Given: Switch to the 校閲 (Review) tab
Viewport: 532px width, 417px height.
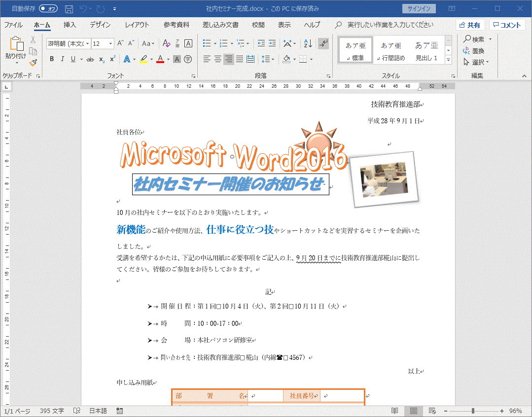Looking at the screenshot, I should click(x=258, y=25).
